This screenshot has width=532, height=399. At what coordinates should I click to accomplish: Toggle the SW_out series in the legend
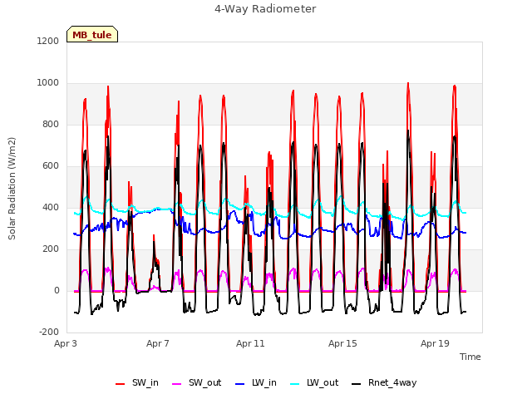[x=197, y=383]
